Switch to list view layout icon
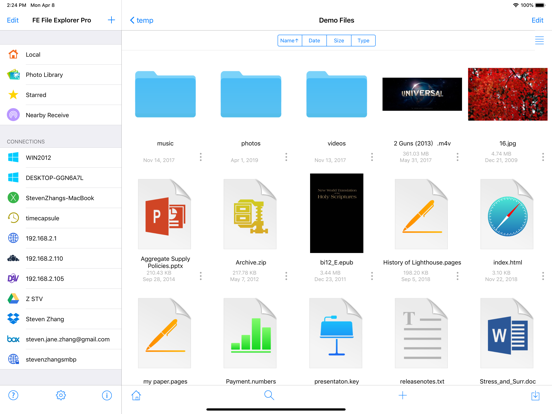 pyautogui.click(x=539, y=40)
